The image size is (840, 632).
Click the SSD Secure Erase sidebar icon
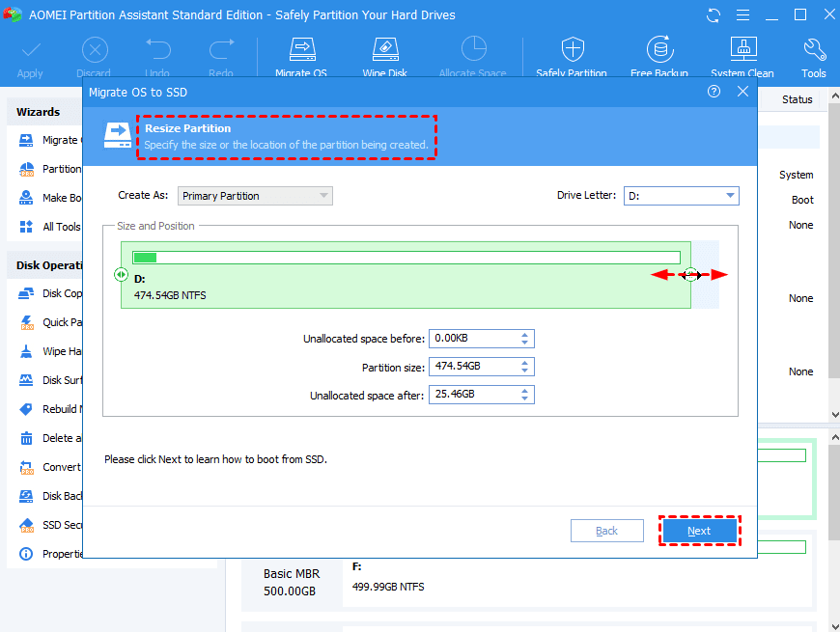pos(26,526)
